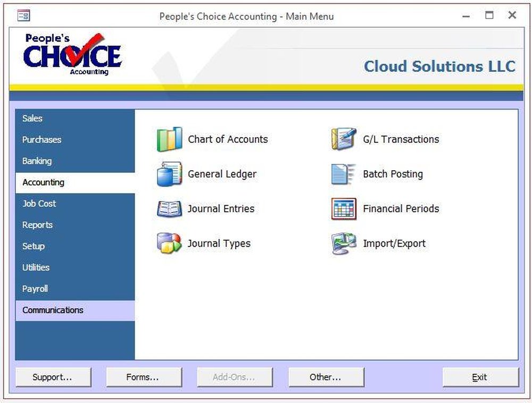Screen dimensions: 532x403
Task: Click the Other button
Action: coord(326,377)
